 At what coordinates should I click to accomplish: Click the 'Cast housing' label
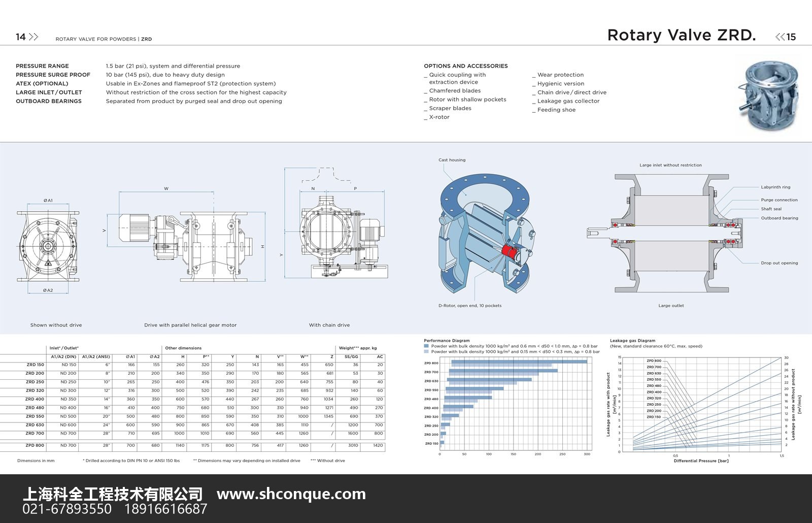tap(452, 160)
